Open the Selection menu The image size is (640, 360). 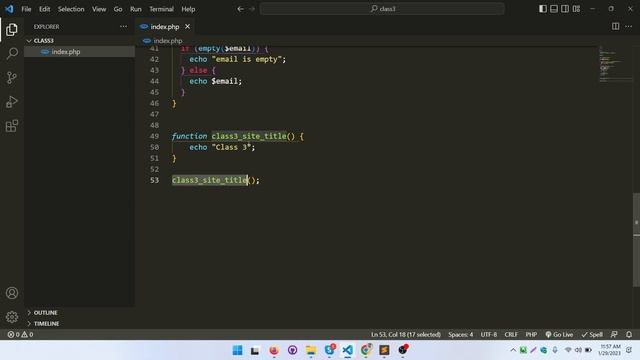pos(71,9)
